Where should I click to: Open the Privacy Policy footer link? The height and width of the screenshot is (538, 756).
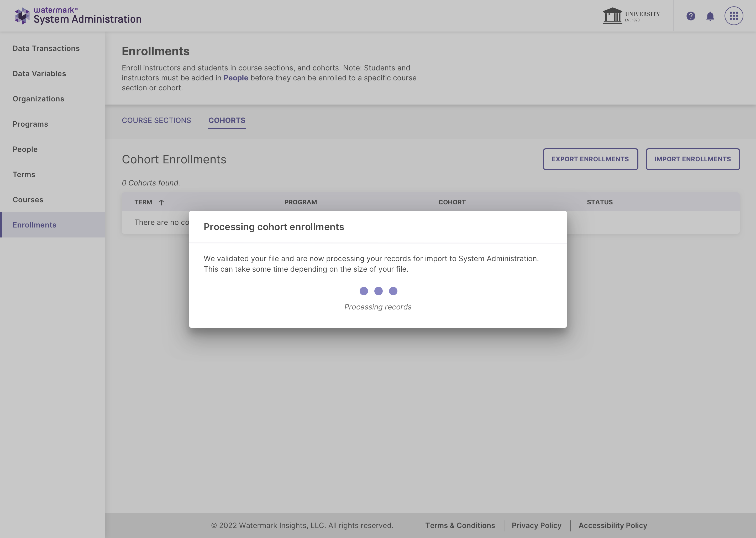536,525
